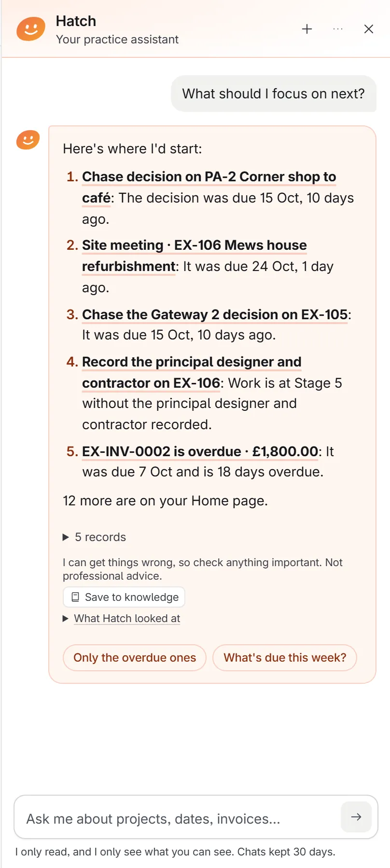The height and width of the screenshot is (868, 390).
Task: Expand the 5 records disclosure triangle
Action: (x=66, y=537)
